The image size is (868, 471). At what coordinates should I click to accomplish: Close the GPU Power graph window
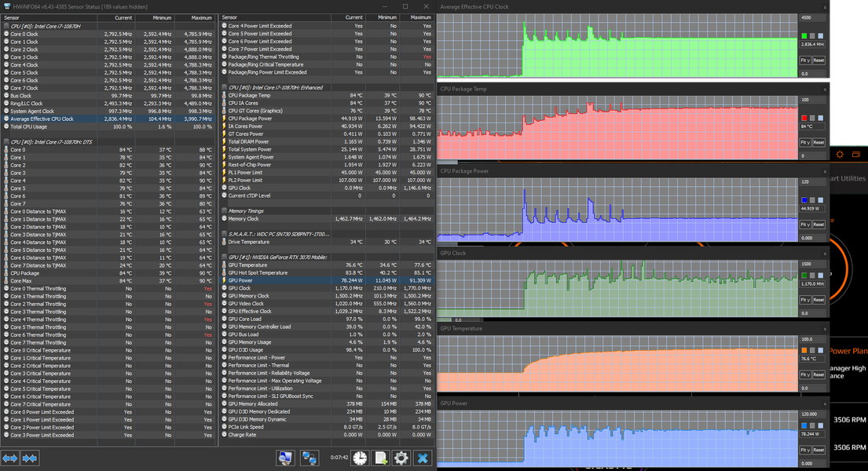click(825, 403)
